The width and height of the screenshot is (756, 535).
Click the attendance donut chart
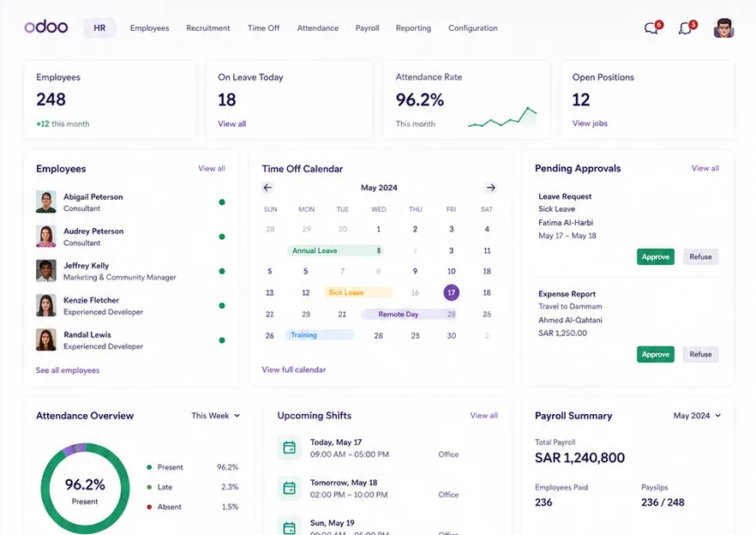coord(86,488)
